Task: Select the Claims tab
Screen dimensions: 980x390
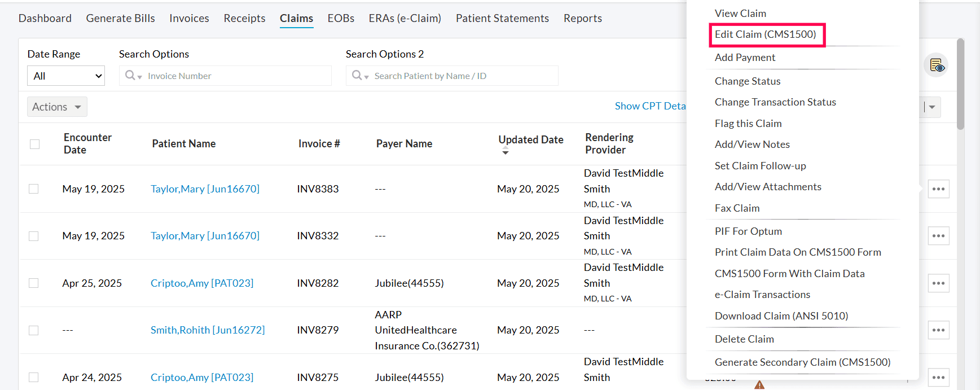Action: (x=296, y=18)
